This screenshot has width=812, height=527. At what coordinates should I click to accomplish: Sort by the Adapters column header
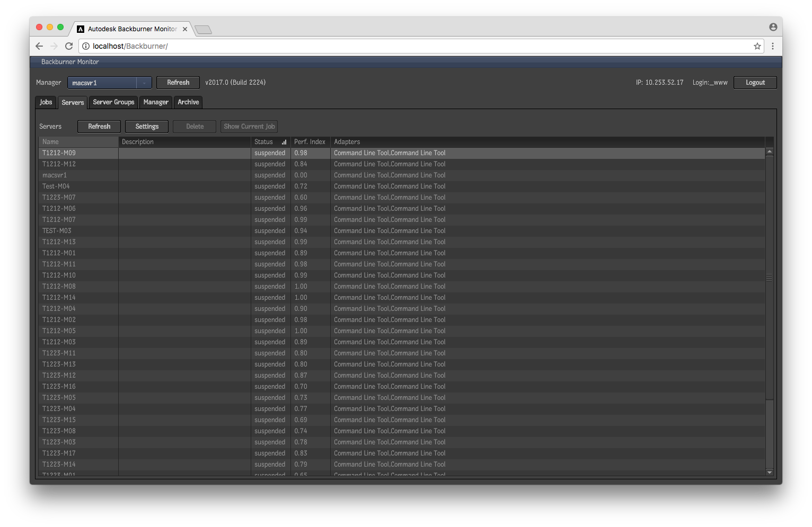tap(548, 142)
